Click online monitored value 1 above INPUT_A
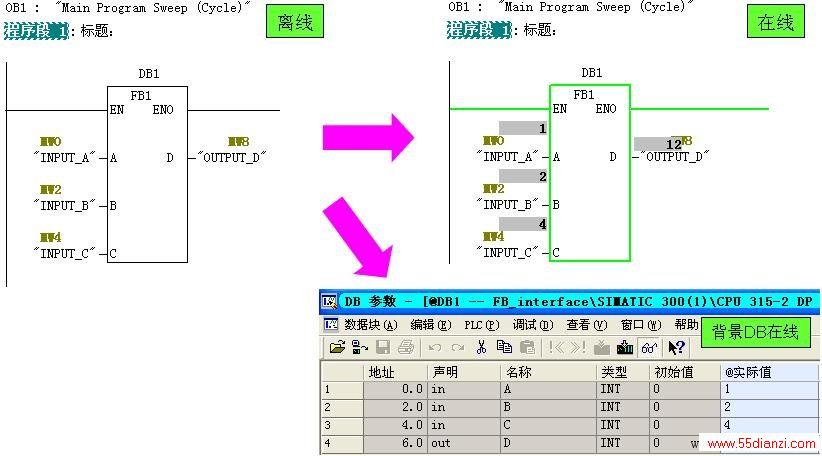The height and width of the screenshot is (456, 822). pos(523,128)
